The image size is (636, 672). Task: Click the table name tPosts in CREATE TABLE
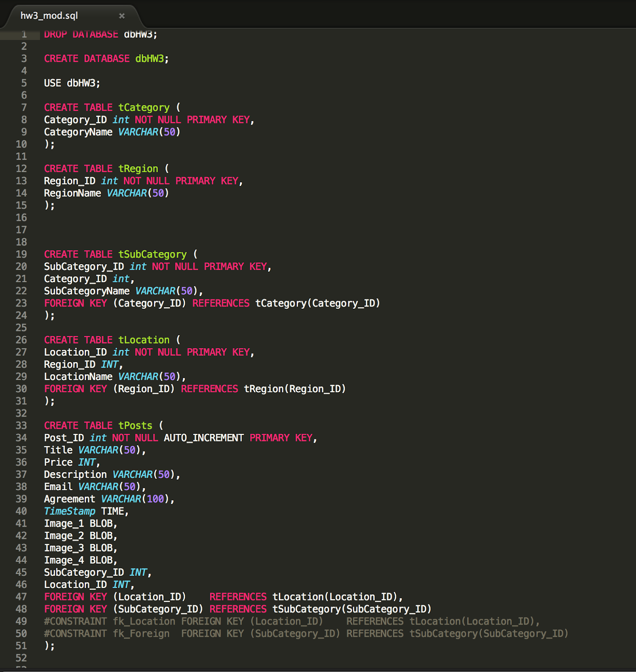(135, 425)
